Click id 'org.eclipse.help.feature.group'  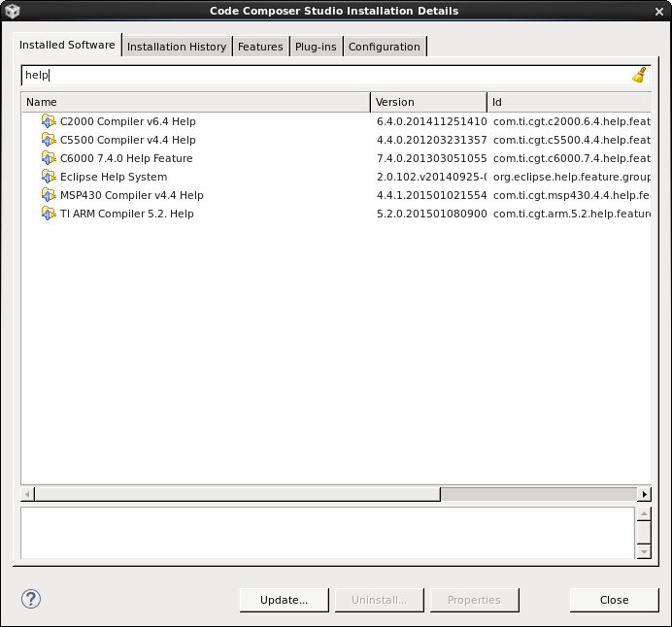(572, 177)
